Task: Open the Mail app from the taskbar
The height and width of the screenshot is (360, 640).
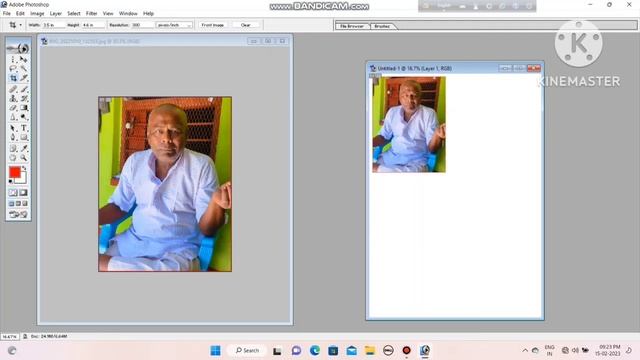Action: tap(351, 351)
